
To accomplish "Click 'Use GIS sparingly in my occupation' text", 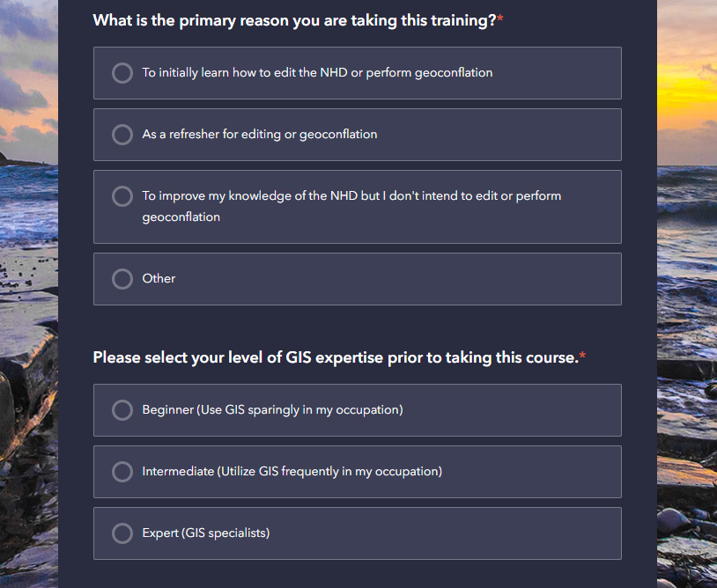I will tap(299, 410).
